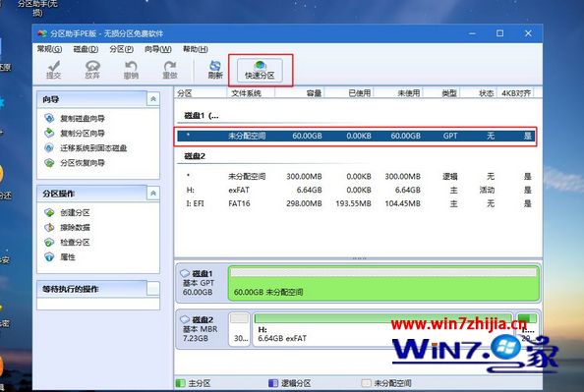Open the 分区(P) menu

coord(121,49)
